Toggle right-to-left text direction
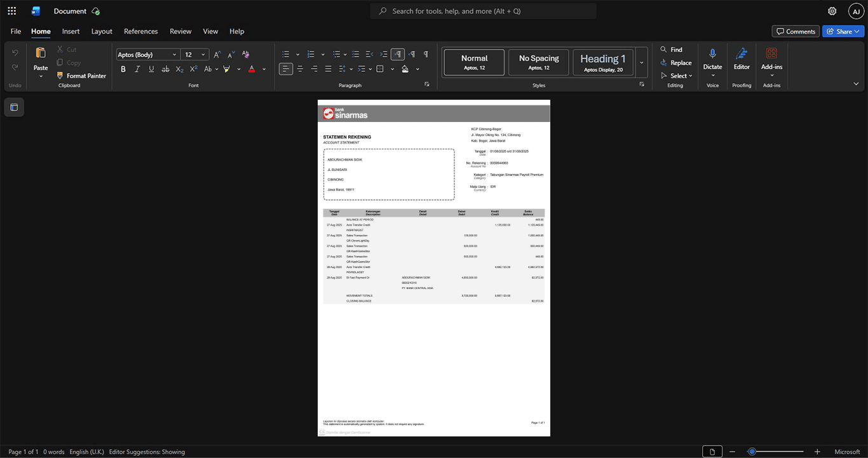This screenshot has height=458, width=868. (412, 54)
